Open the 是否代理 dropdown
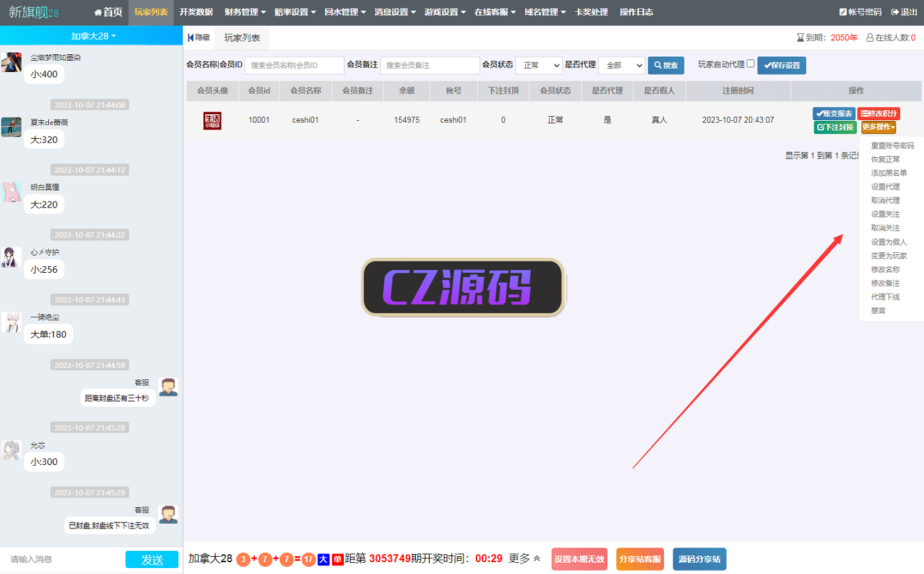The height and width of the screenshot is (574, 924). pos(621,65)
